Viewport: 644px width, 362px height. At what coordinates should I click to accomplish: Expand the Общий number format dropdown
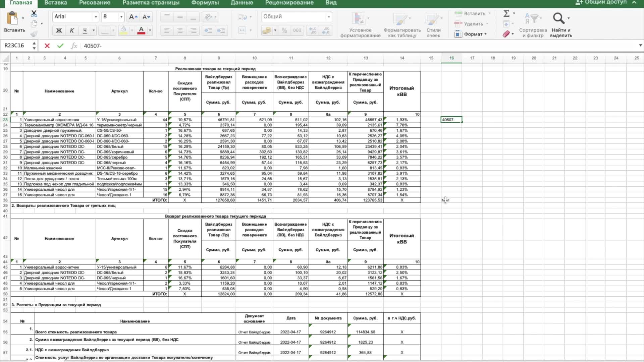[x=329, y=17]
